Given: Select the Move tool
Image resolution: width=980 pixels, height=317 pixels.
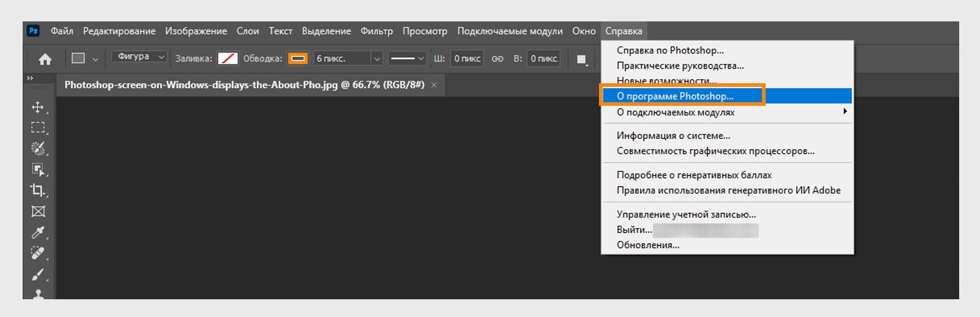Looking at the screenshot, I should click(38, 107).
